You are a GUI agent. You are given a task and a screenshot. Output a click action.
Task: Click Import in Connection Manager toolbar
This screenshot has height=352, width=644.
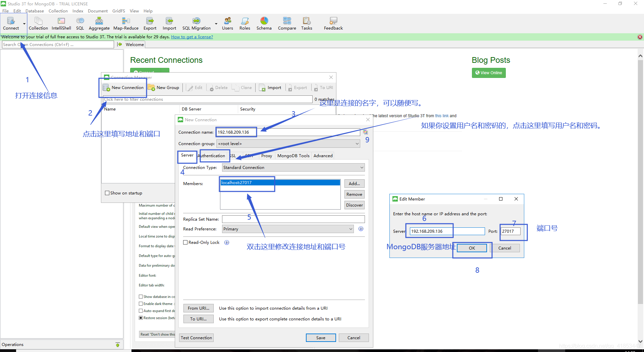(x=270, y=88)
